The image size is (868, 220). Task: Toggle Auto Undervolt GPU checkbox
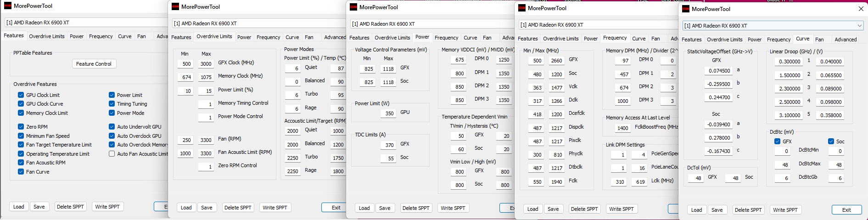pyautogui.click(x=112, y=127)
